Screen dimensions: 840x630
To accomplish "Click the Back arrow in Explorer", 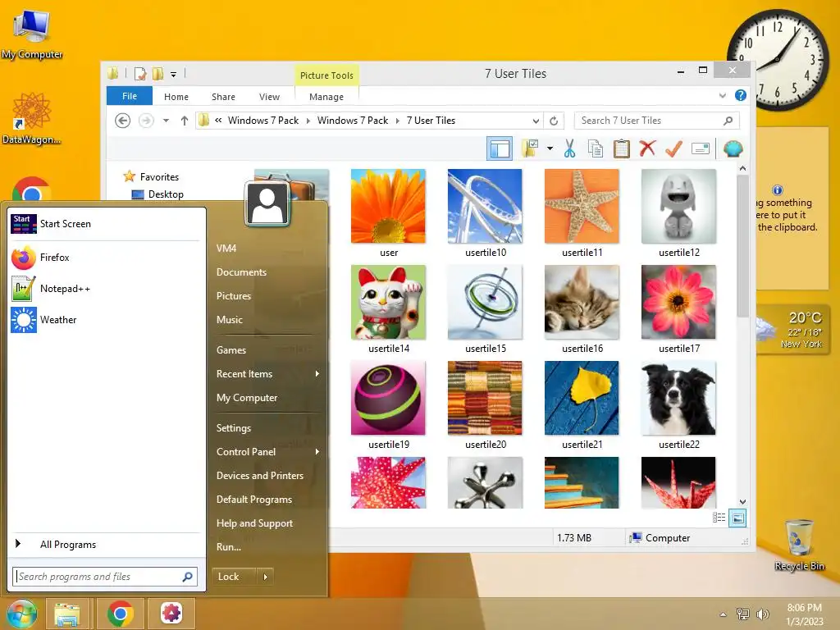I will tap(123, 121).
